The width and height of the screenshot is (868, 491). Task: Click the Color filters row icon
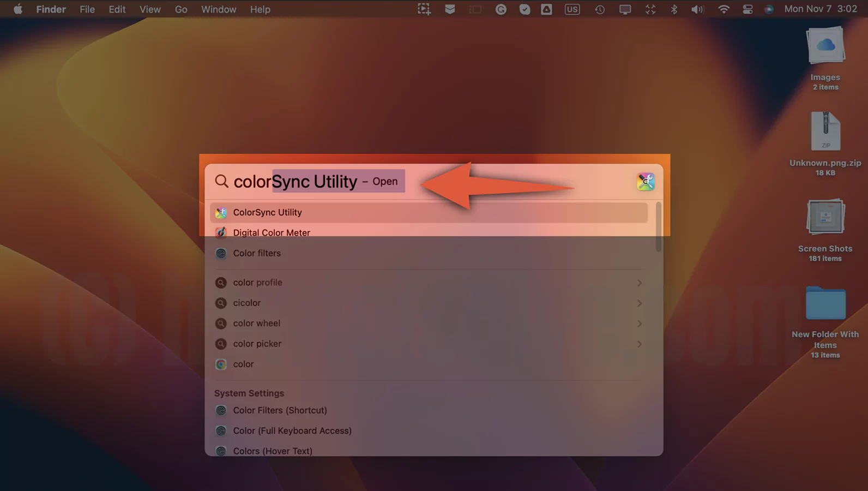(x=221, y=253)
